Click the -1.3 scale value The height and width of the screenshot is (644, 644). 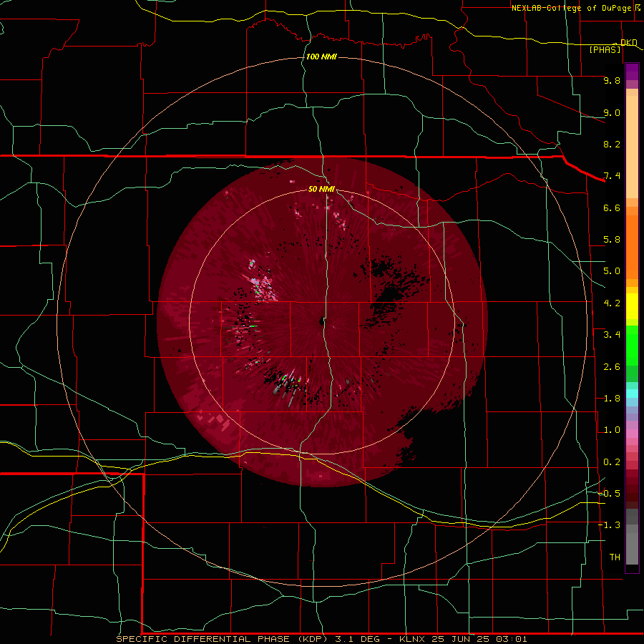(609, 525)
